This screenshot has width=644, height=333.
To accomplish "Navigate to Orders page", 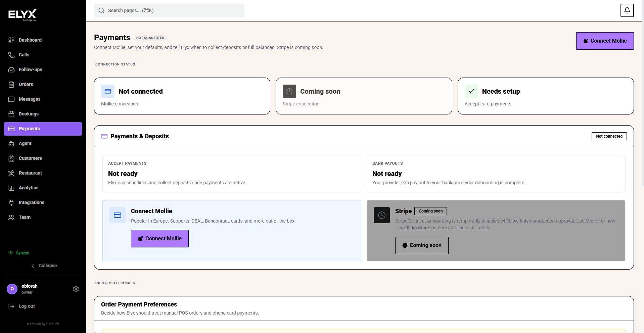I will click(43, 85).
